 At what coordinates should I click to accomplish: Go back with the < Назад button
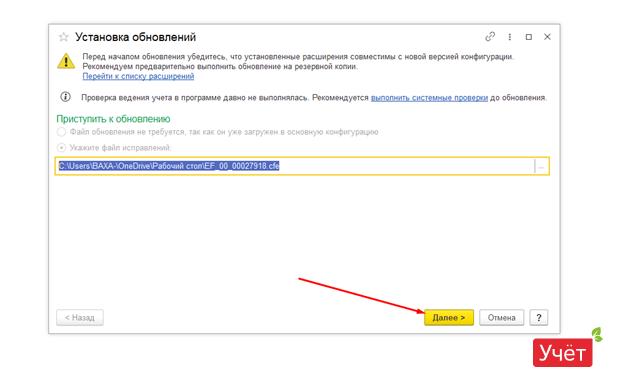tap(80, 318)
